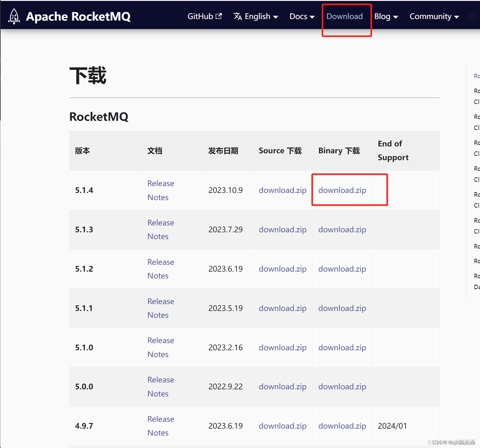Download the binary zip for version 5.1.4

pyautogui.click(x=342, y=190)
